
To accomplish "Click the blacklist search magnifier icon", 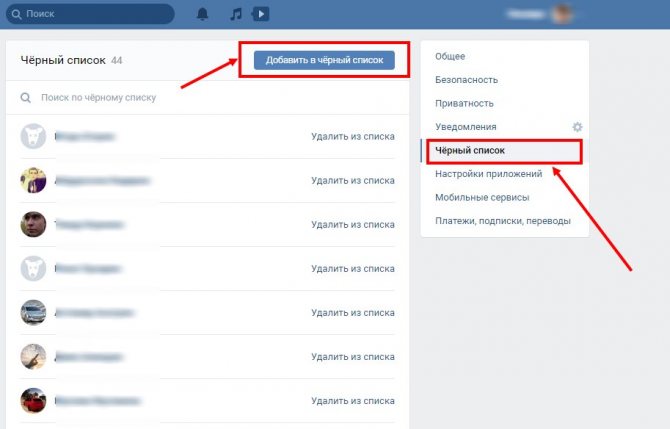I will [26, 98].
